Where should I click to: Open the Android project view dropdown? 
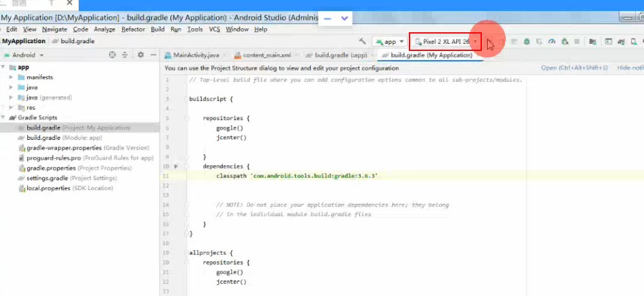coord(23,55)
